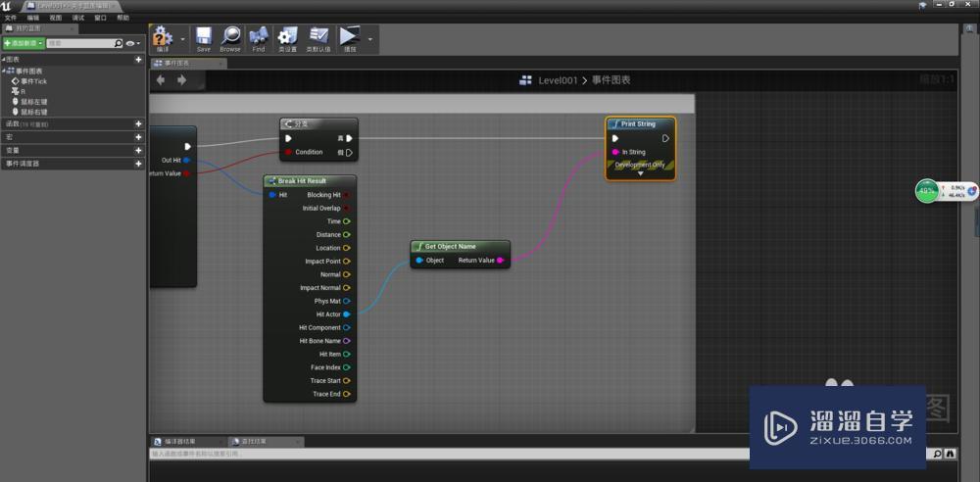
Task: Select 事件Tick in the graph tree
Action: coord(28,81)
